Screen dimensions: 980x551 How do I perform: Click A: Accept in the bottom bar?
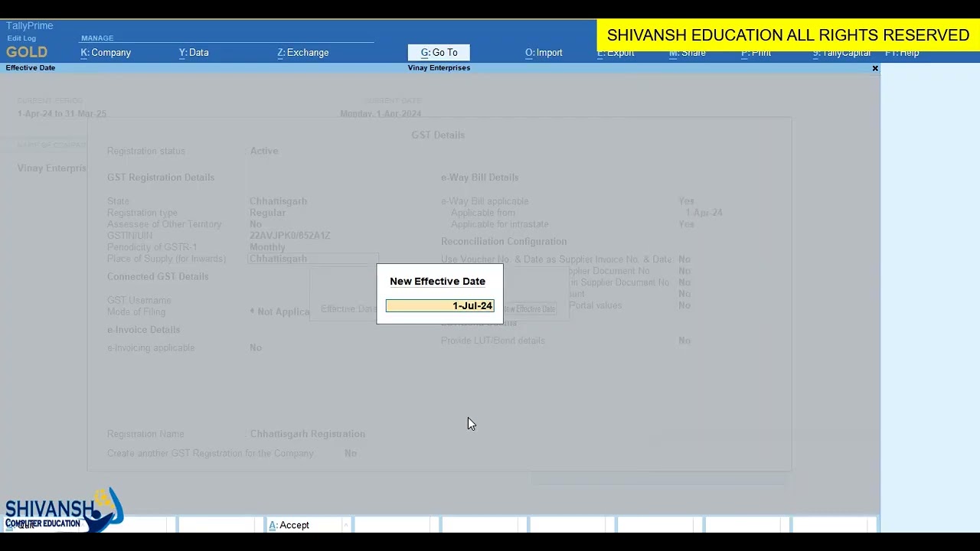pos(289,525)
